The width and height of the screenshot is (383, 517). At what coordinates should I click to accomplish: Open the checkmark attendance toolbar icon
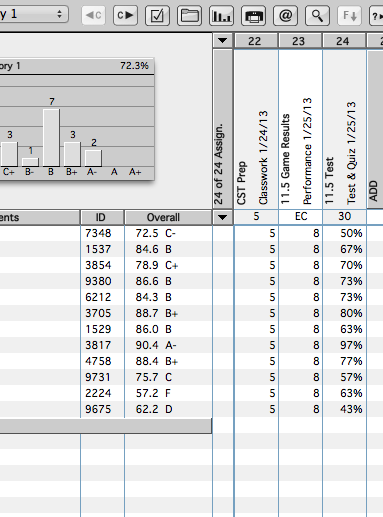tap(157, 15)
